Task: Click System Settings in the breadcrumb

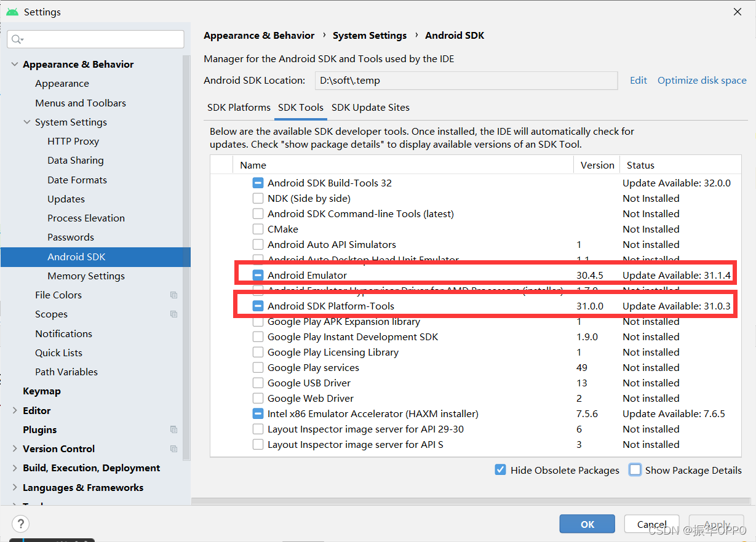Action: coord(370,36)
